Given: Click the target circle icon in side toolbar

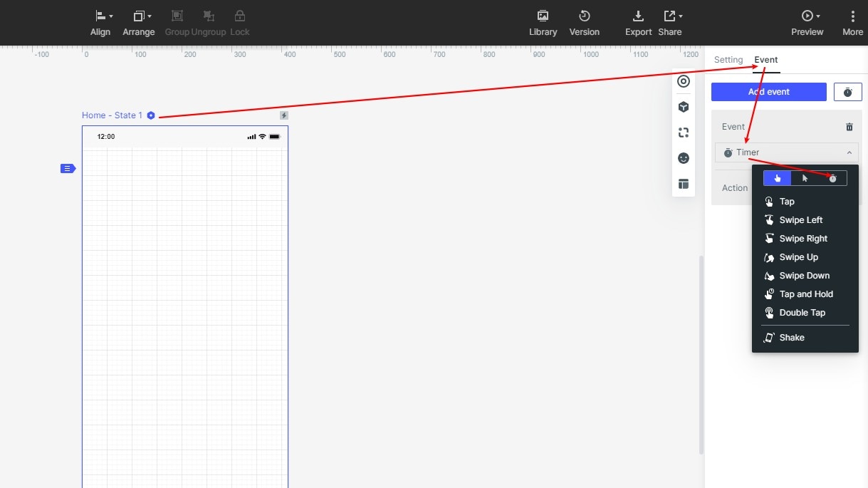Looking at the screenshot, I should [684, 81].
